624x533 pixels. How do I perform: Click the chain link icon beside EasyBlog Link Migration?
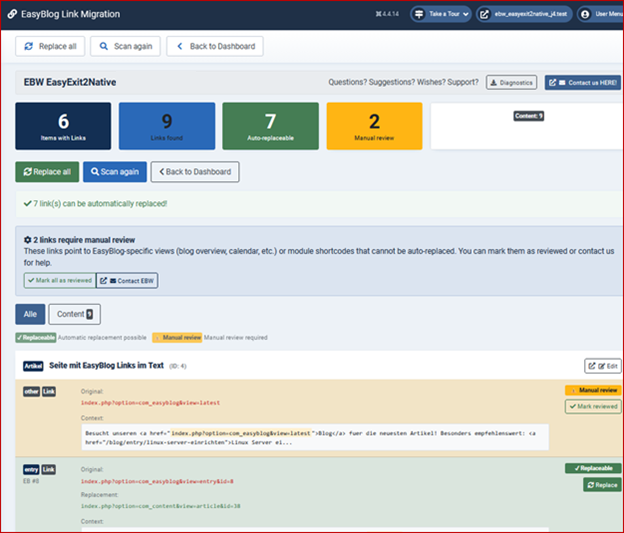[x=12, y=14]
